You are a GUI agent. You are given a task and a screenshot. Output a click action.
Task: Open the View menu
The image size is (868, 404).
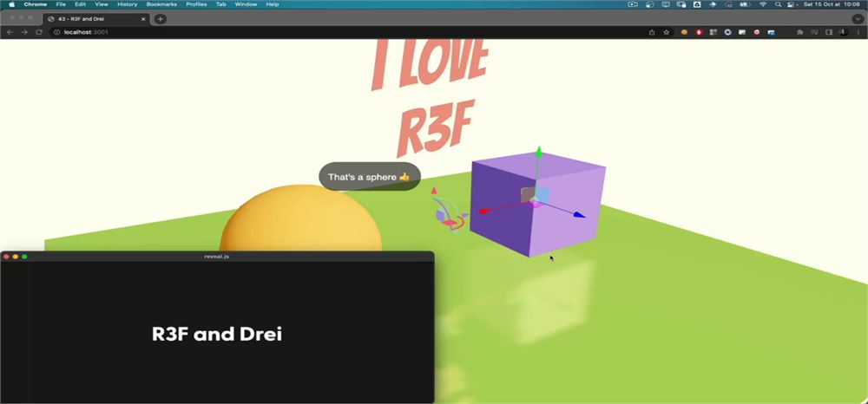(x=102, y=4)
